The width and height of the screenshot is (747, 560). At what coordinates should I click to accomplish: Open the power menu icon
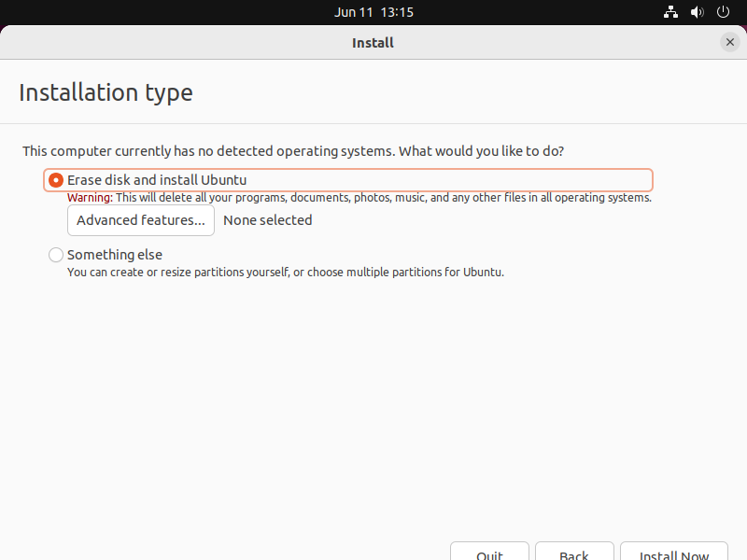click(x=723, y=12)
